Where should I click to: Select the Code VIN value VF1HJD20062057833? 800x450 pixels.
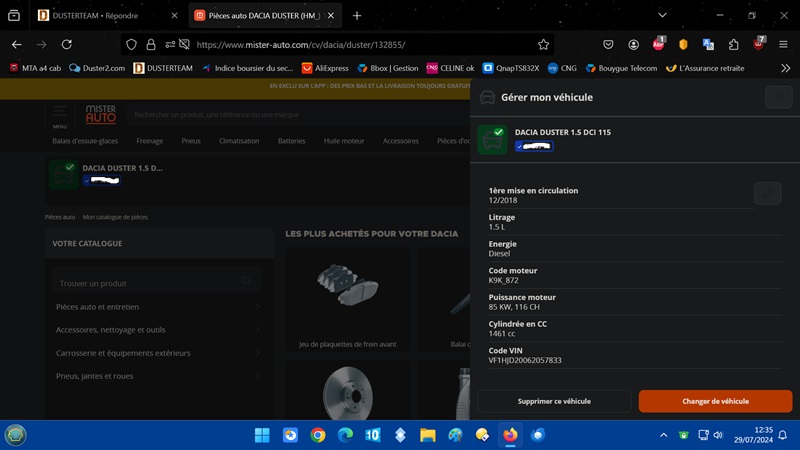tap(525, 360)
